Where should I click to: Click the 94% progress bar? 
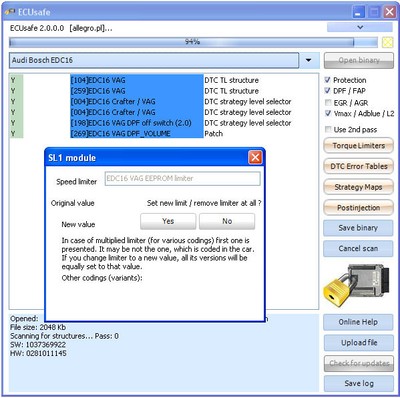tap(193, 42)
